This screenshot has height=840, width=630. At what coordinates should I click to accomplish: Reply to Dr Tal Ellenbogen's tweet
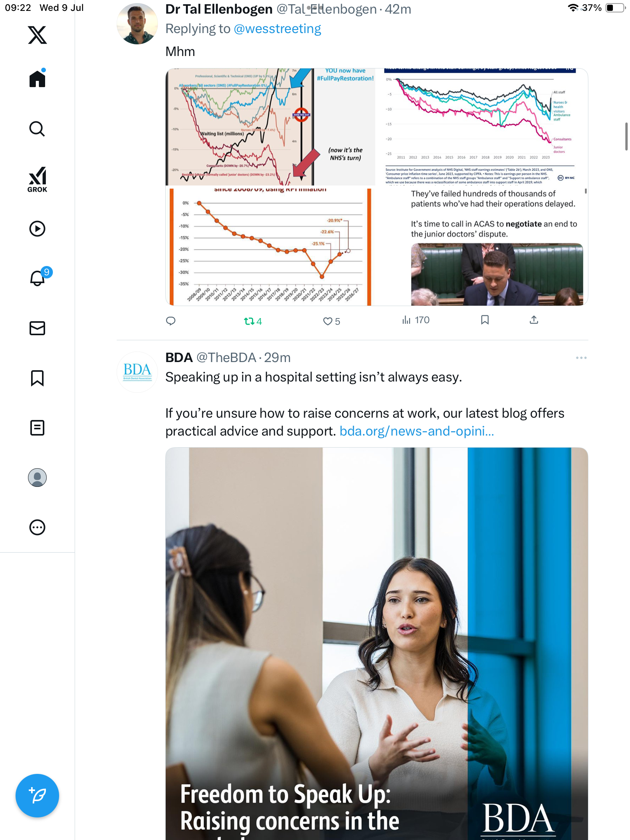click(x=171, y=321)
